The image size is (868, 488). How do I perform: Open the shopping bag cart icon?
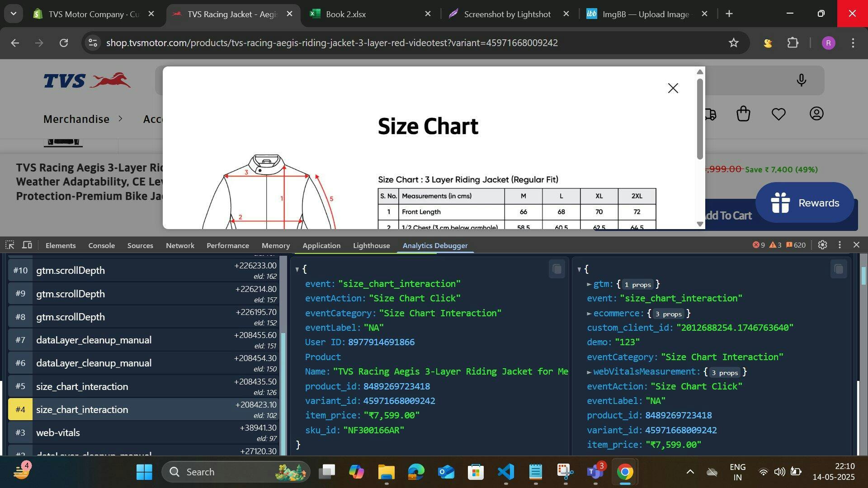(743, 113)
